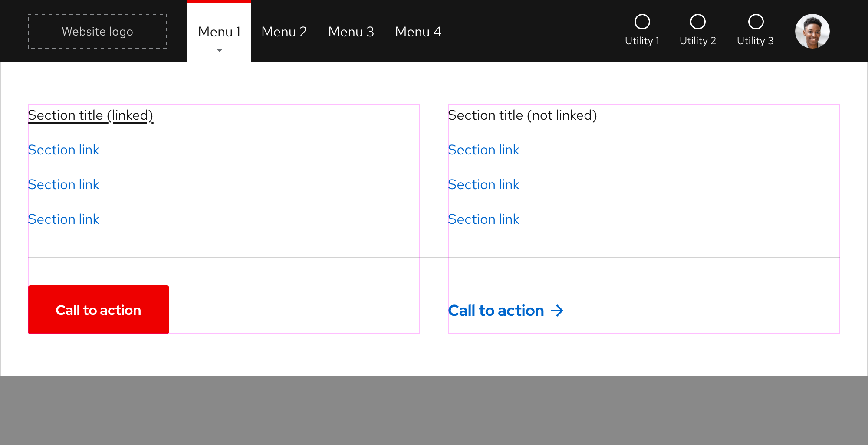Viewport: 868px width, 445px height.
Task: Click the arrow icon beside 'Call to action' link
Action: pos(557,311)
